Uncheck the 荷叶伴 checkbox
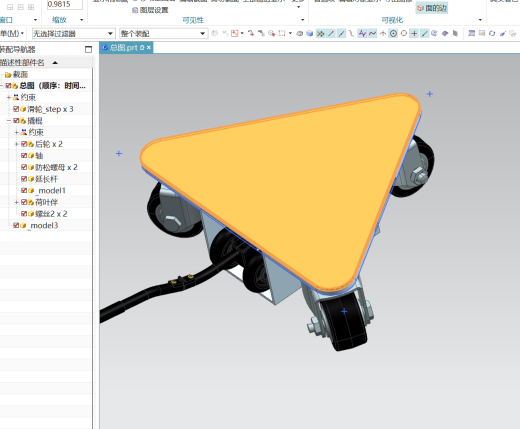Viewport: 520px width, 429px height. (x=24, y=202)
